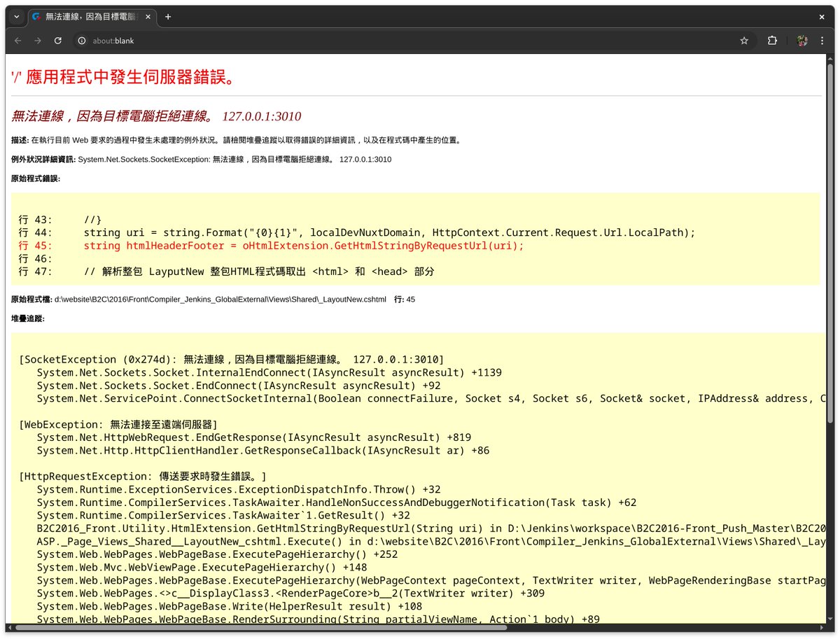
Task: Click source line 43 with '//}'
Action: (x=60, y=219)
